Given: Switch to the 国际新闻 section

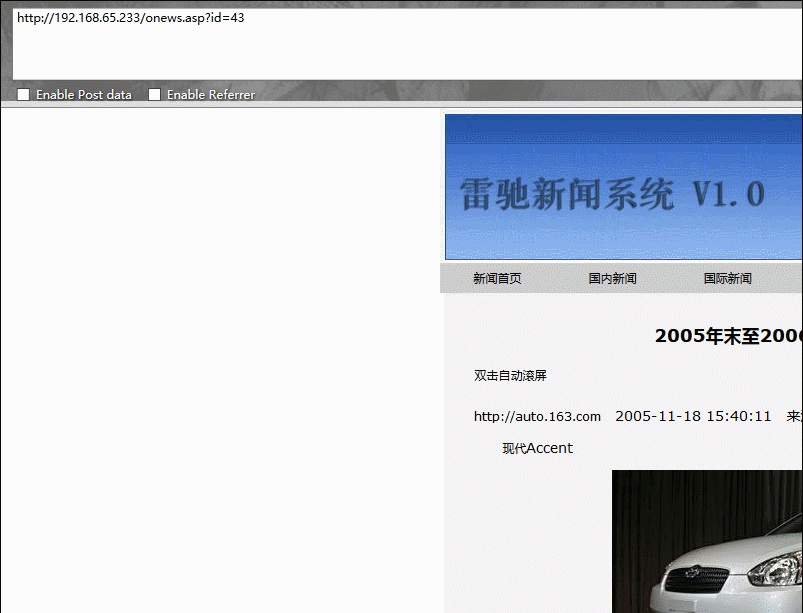Looking at the screenshot, I should 727,279.
